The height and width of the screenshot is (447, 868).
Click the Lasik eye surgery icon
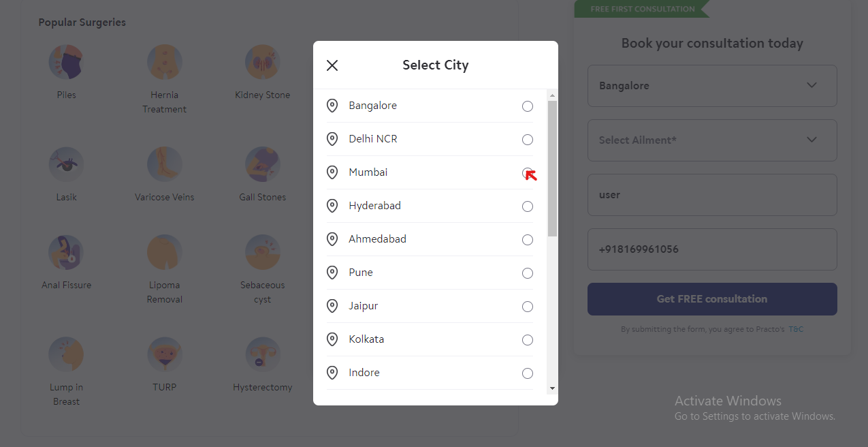coord(66,164)
